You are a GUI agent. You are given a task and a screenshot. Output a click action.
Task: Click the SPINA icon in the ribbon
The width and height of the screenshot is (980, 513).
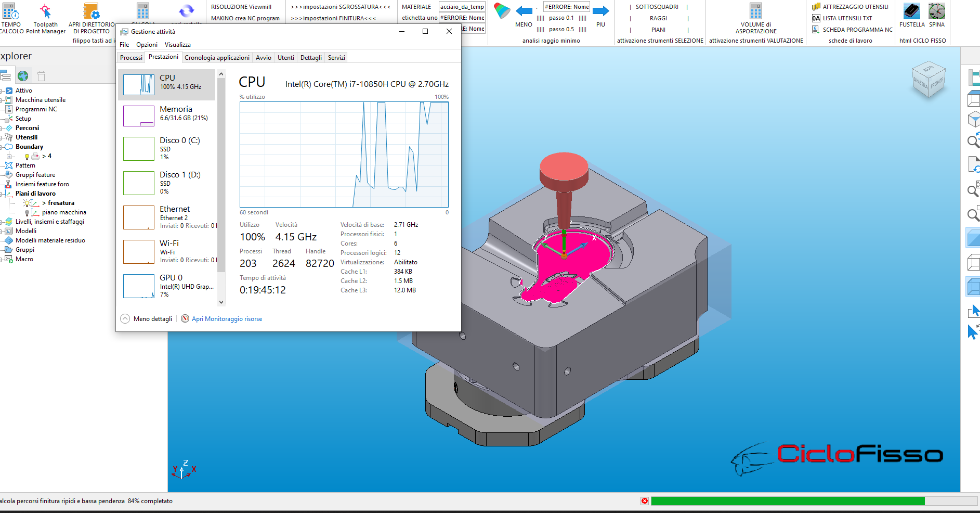(x=937, y=11)
